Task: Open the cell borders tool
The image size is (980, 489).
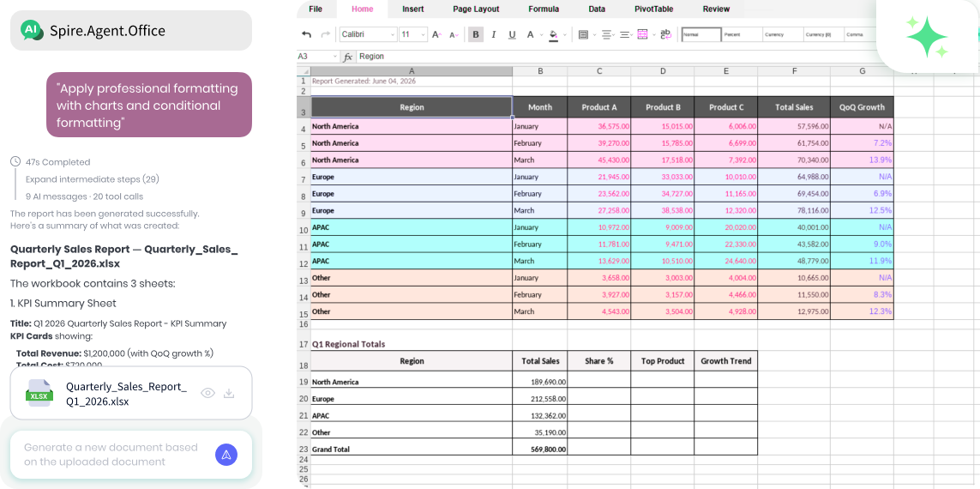Action: pos(583,35)
